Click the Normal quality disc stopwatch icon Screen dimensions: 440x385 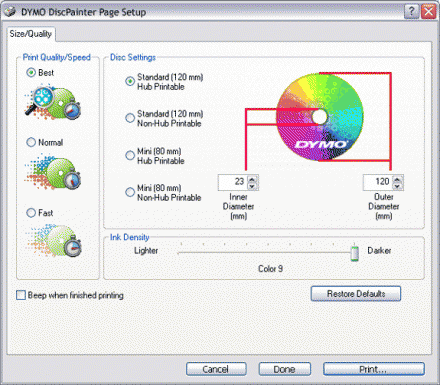[53, 172]
